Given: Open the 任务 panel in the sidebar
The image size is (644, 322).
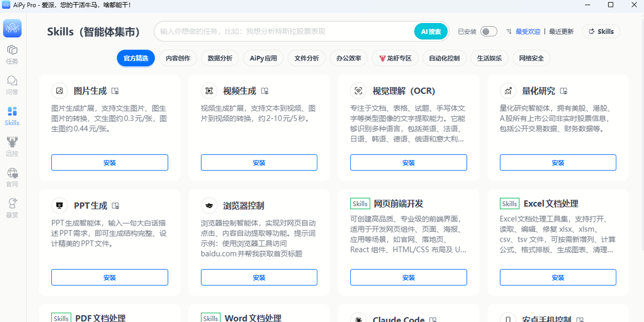Looking at the screenshot, I should pos(12,53).
